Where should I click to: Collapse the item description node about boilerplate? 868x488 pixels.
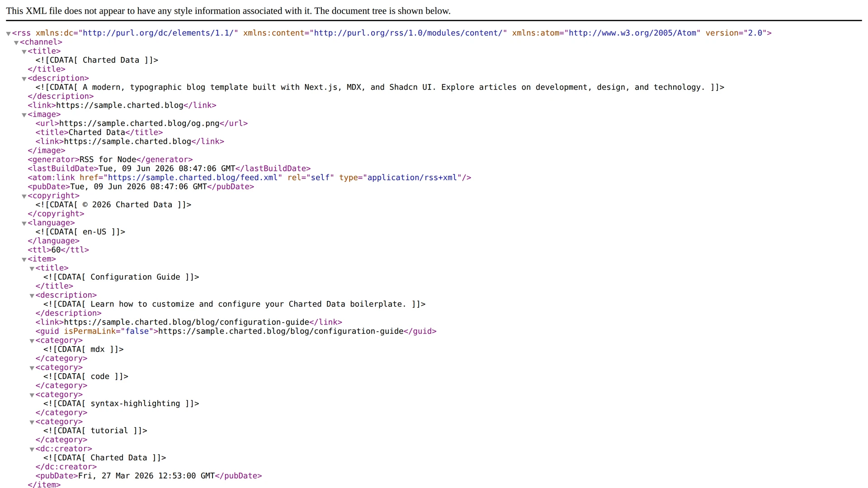pos(32,296)
